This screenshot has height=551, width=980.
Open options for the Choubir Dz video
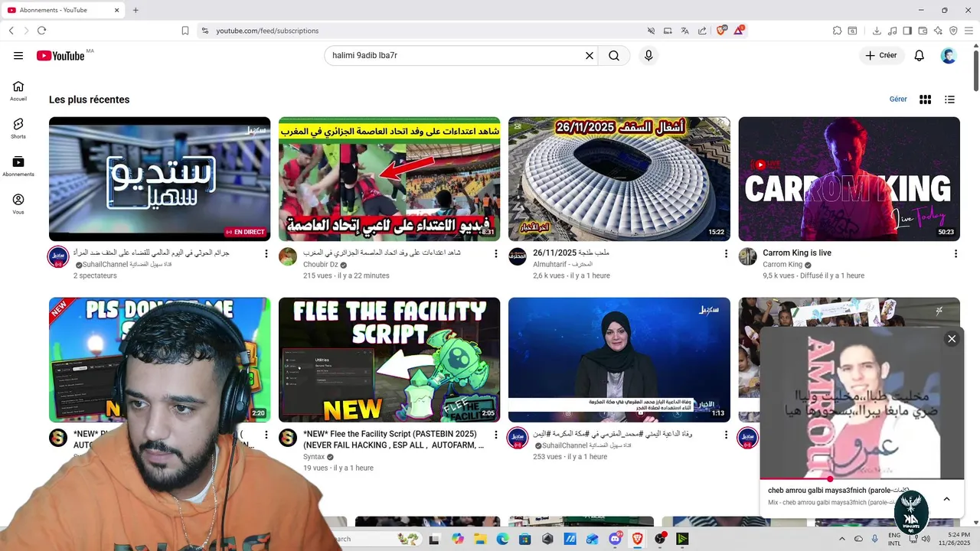[x=496, y=253]
